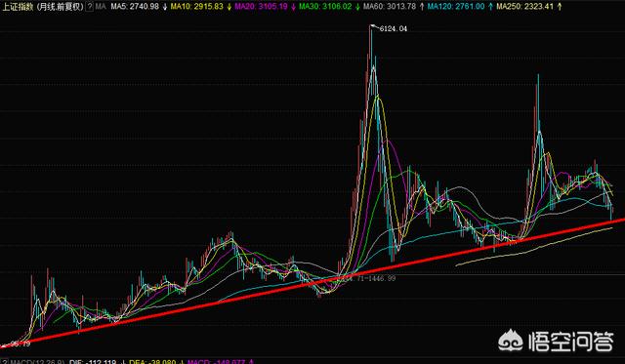Click the MA5 down arrow indicator
Screen dimensions: 625x364
click(165, 7)
